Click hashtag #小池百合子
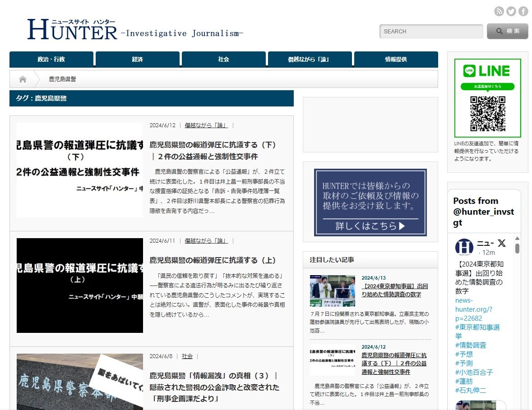This screenshot has width=532, height=410. [x=474, y=372]
